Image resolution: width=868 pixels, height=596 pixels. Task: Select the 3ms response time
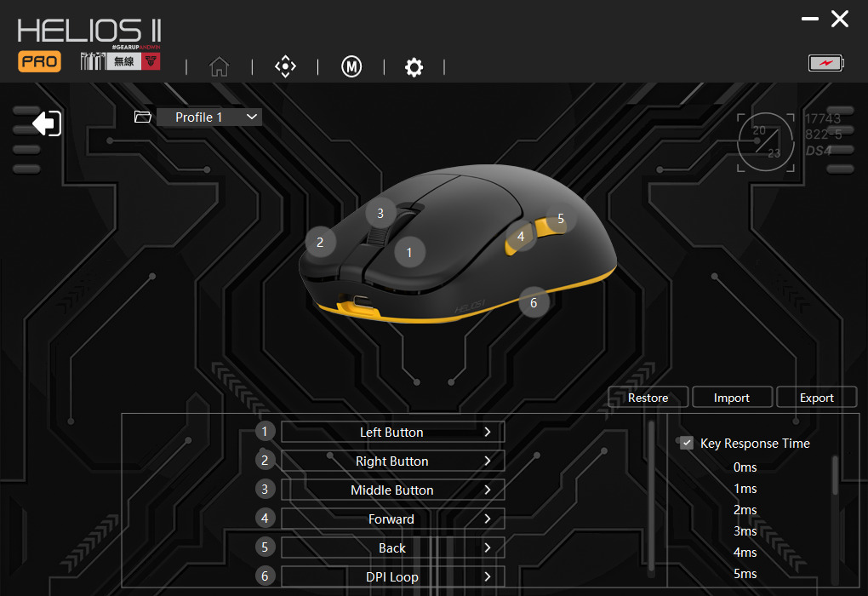[x=745, y=531]
